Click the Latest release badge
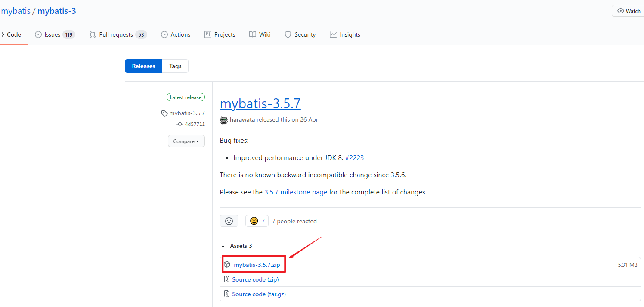The width and height of the screenshot is (644, 307). click(x=186, y=97)
